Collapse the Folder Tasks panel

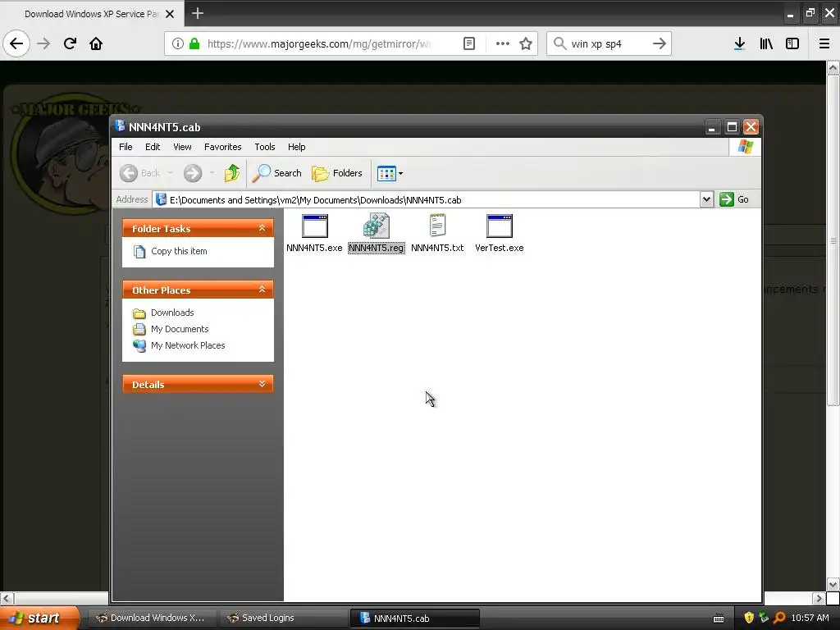(x=262, y=228)
